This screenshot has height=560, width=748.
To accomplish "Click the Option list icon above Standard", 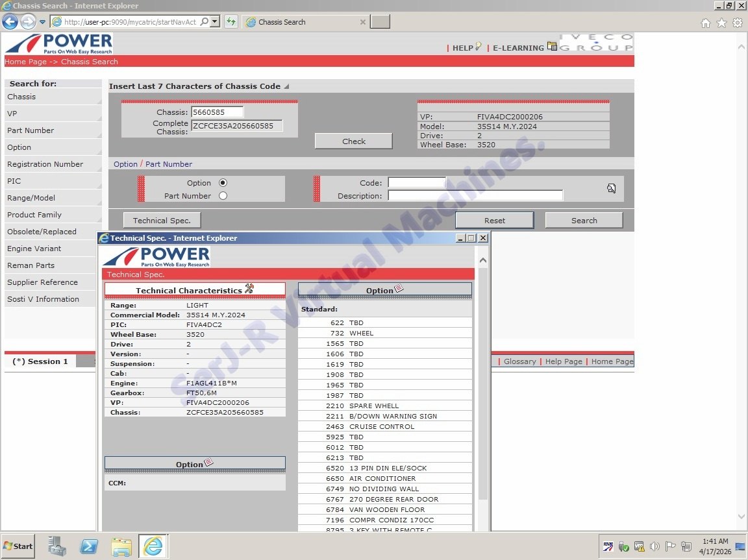I will (399, 289).
